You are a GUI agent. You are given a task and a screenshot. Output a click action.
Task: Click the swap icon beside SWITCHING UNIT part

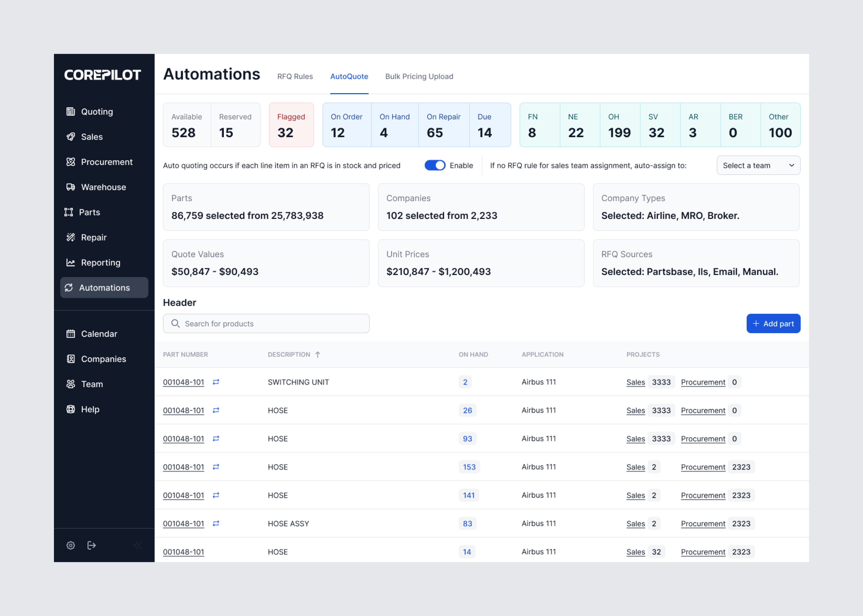coord(216,382)
